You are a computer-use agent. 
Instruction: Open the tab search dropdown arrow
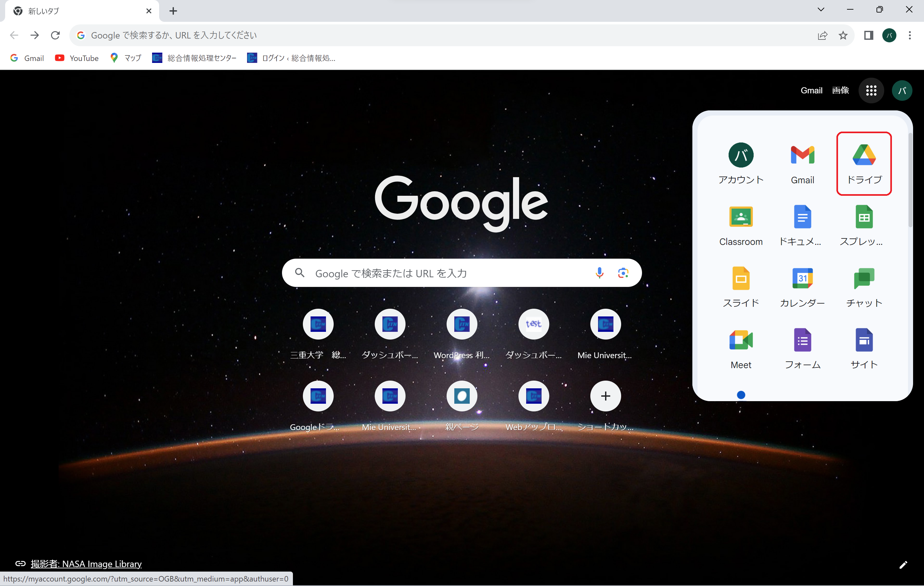coord(821,10)
